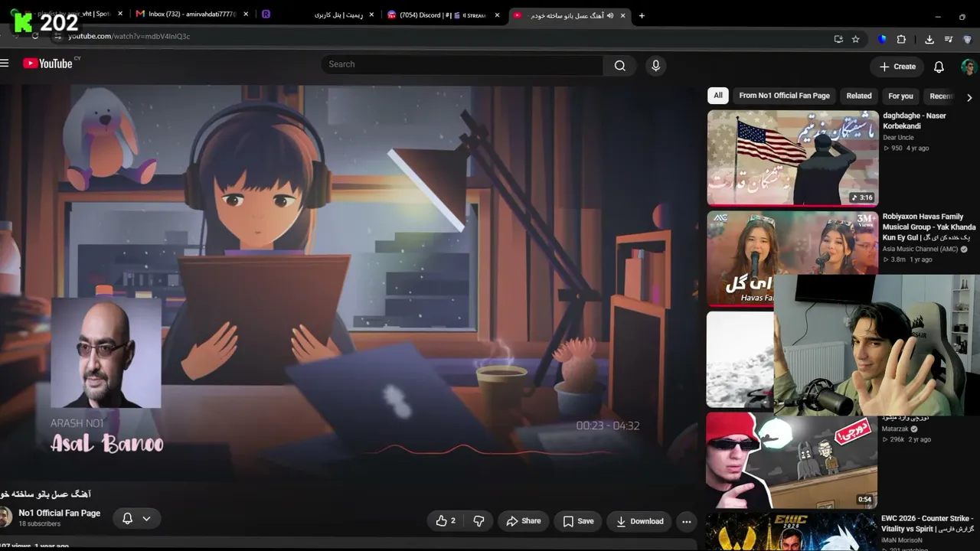Like the video with thumbs up
Image resolution: width=980 pixels, height=551 pixels.
446,521
